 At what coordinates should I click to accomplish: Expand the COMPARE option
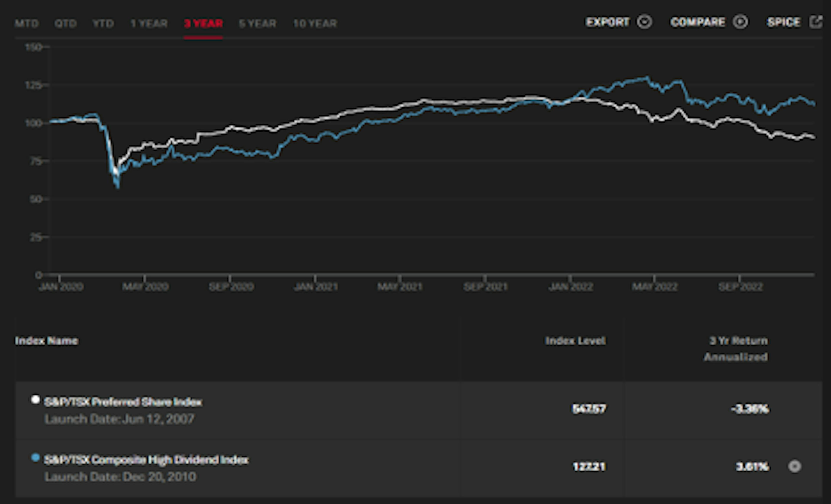click(697, 22)
